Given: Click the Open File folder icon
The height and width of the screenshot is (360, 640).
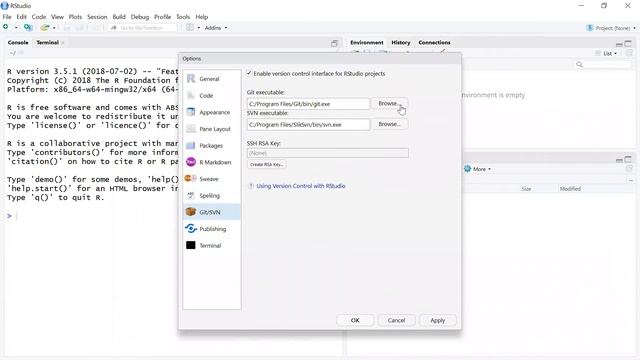Looking at the screenshot, I should click(x=44, y=27).
